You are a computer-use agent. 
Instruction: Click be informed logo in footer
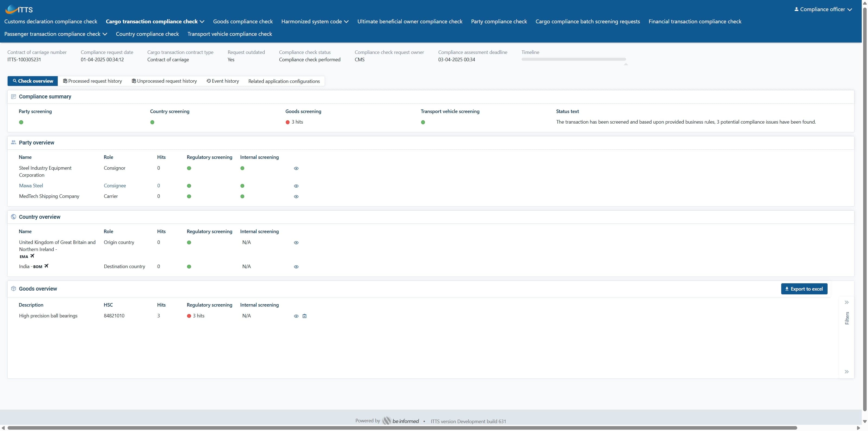401,420
